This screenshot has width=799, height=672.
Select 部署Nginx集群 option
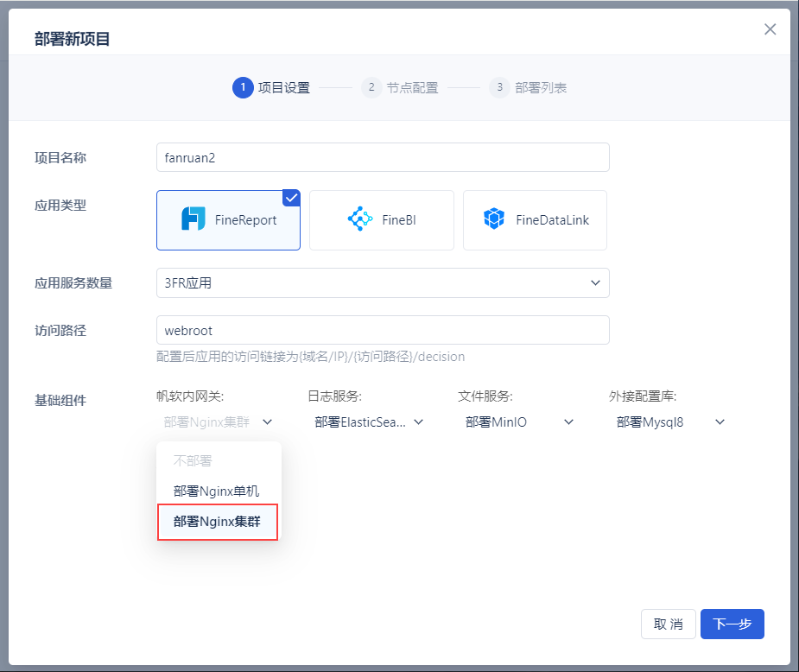[x=218, y=522]
